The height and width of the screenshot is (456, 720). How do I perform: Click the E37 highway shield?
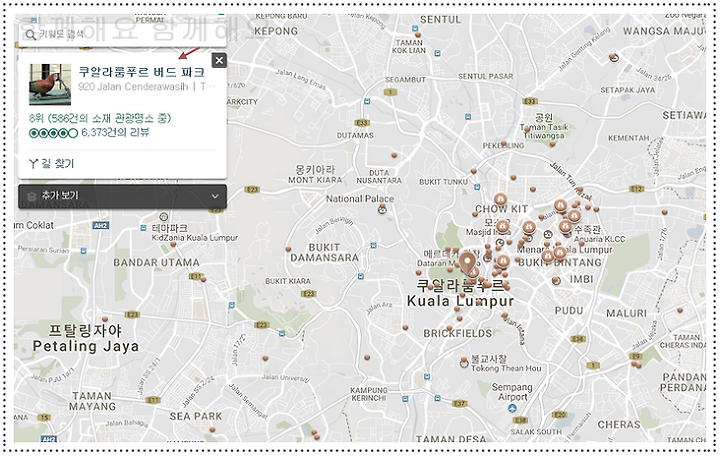click(459, 404)
